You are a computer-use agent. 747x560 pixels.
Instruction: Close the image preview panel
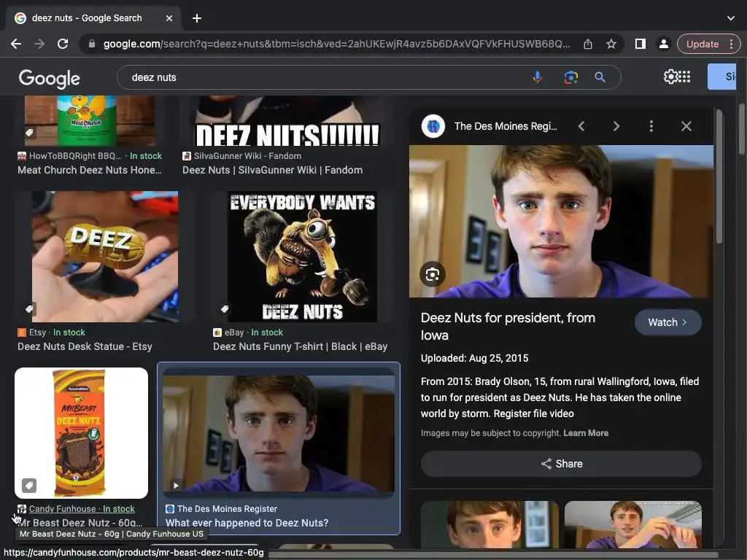pyautogui.click(x=686, y=126)
